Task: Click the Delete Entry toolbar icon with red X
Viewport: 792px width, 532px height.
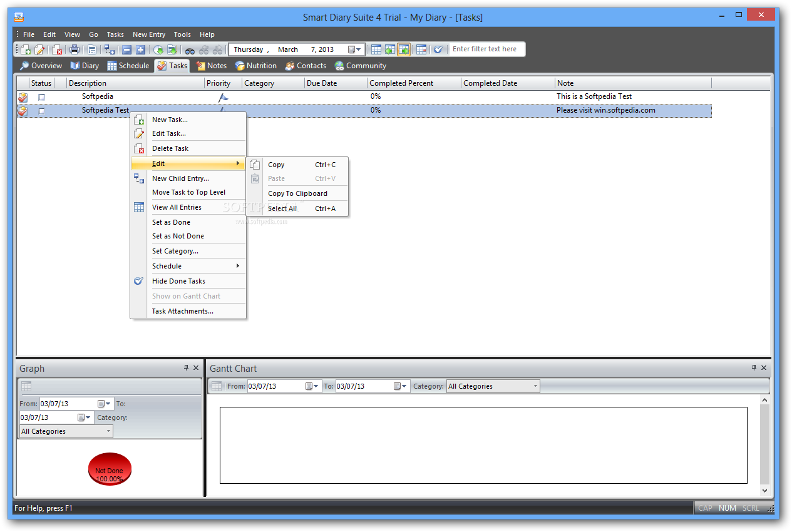Action: coord(57,49)
